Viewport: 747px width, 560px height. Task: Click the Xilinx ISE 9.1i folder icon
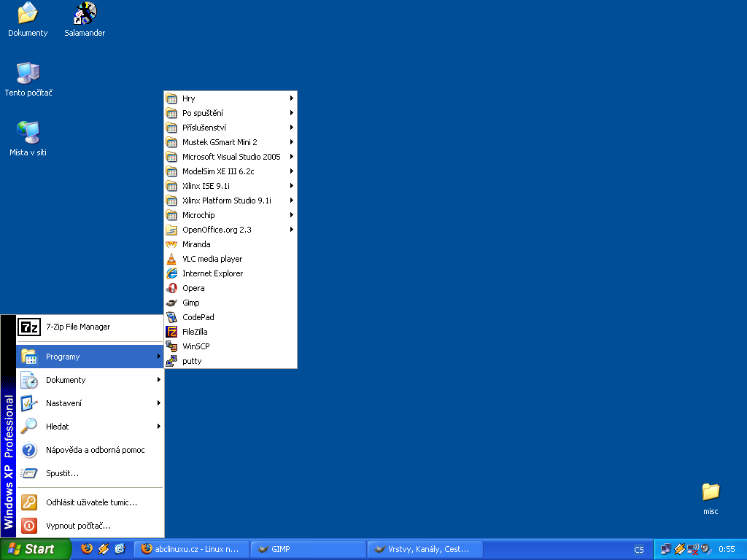click(x=171, y=186)
